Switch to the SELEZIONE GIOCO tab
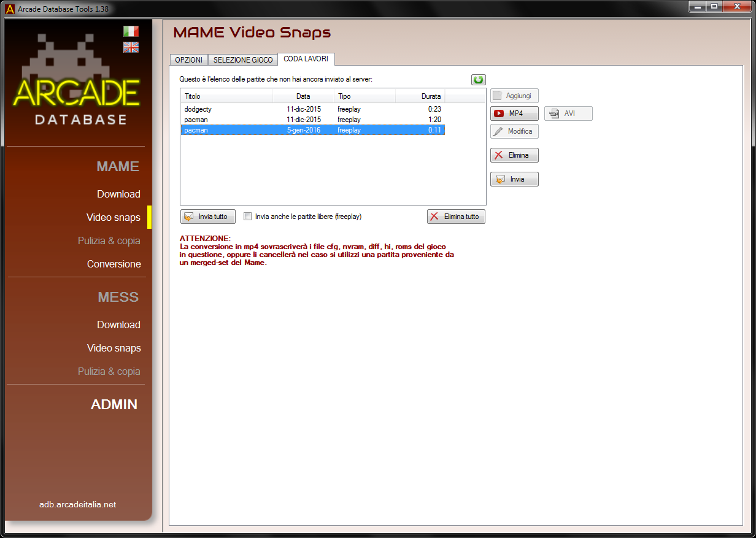Viewport: 756px width, 538px height. click(243, 60)
